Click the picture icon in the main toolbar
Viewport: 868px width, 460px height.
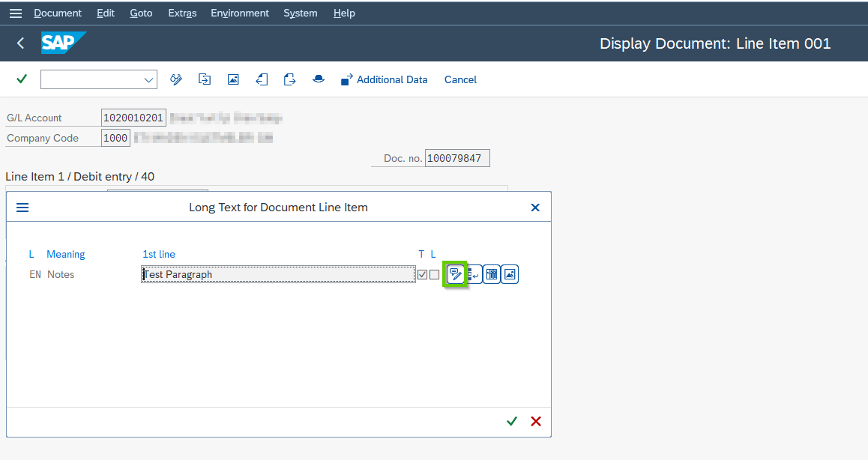[233, 79]
